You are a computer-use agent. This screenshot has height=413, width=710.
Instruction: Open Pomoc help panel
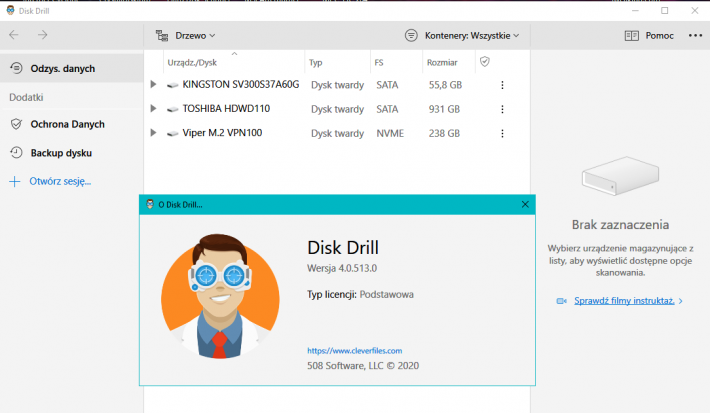[x=659, y=35]
